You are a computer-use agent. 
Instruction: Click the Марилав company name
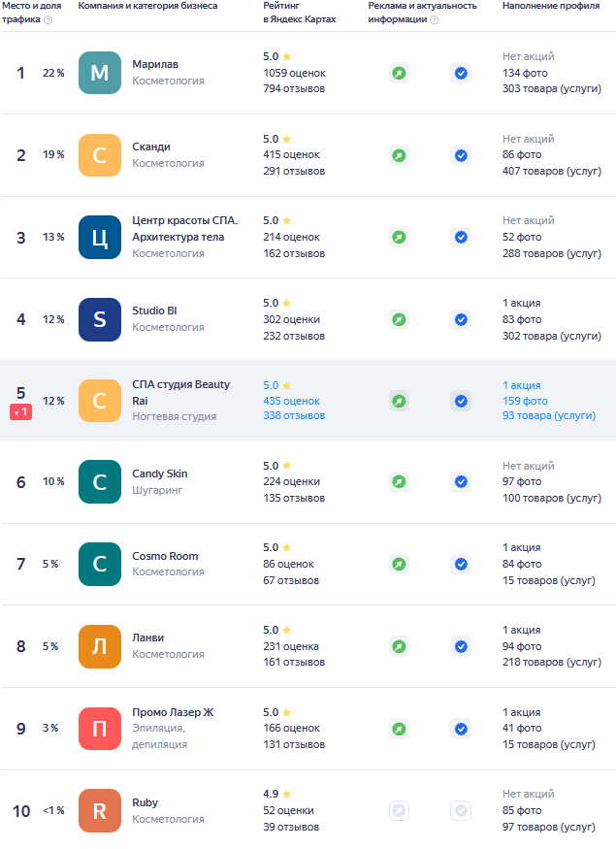coord(155,64)
